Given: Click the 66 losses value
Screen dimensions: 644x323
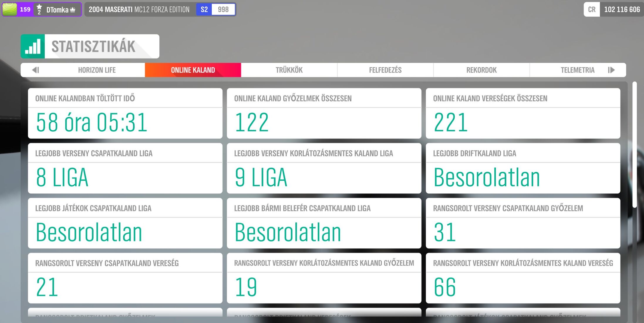Looking at the screenshot, I should [445, 287].
